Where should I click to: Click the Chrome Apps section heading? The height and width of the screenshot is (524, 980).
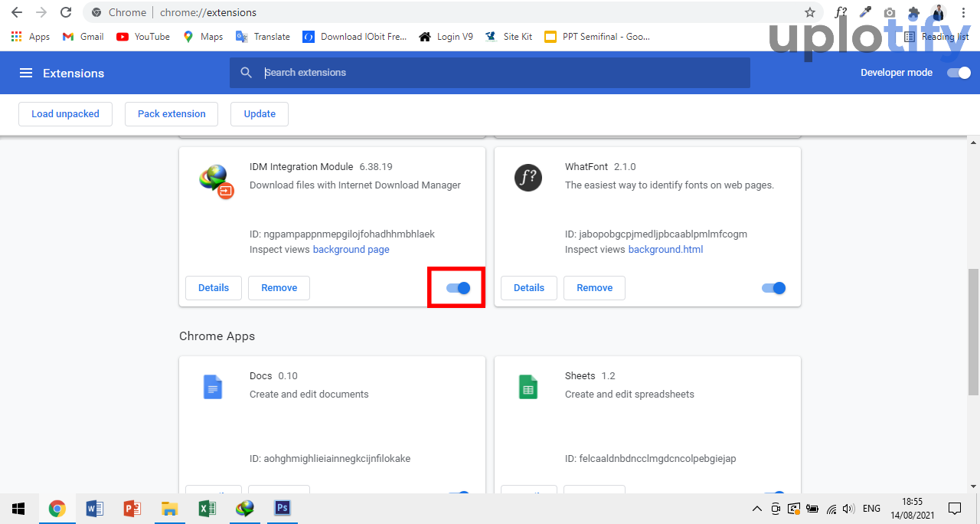click(x=217, y=336)
